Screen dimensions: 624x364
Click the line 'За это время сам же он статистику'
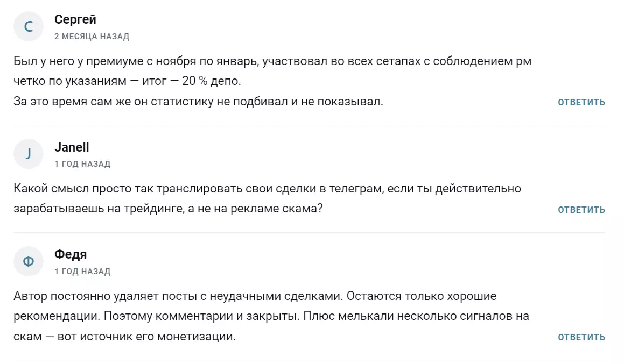(x=198, y=102)
